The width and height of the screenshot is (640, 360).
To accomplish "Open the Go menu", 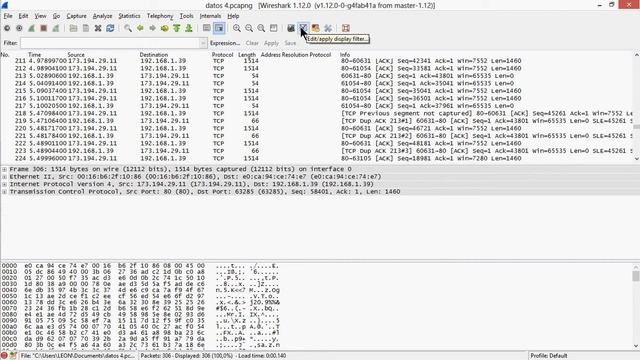I will (x=56, y=16).
